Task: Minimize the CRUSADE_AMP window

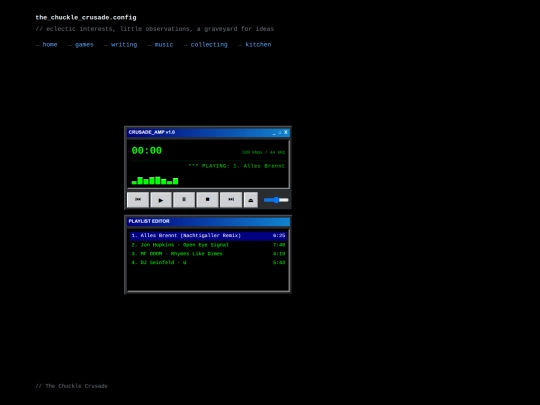Action: click(x=274, y=133)
